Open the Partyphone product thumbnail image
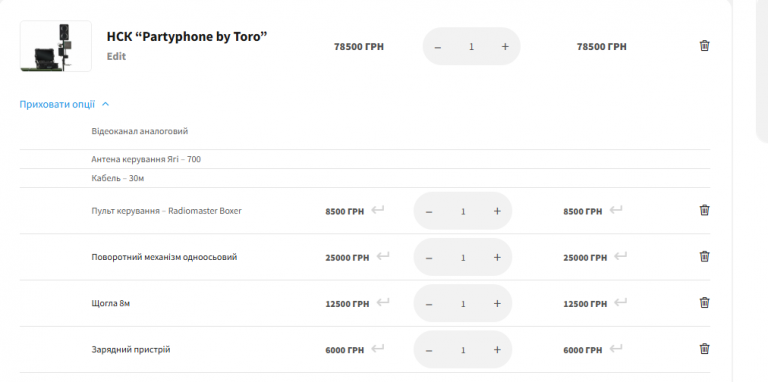This screenshot has width=768, height=382. [56, 46]
